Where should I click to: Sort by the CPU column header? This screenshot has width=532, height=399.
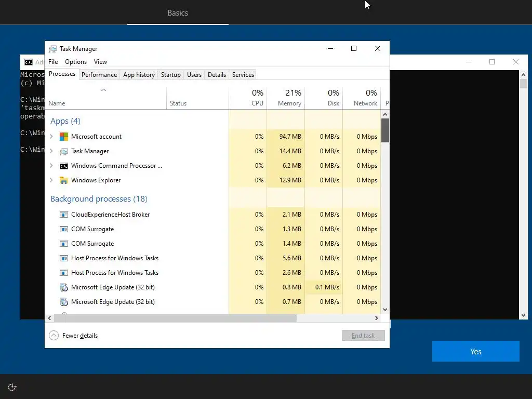[x=248, y=98]
